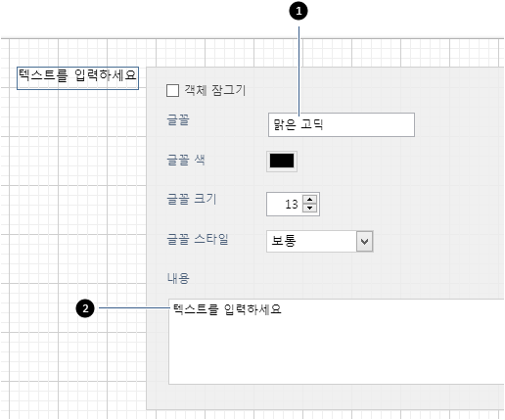505x420 pixels.
Task: Click the 글꼴 색 property label
Action: coord(186,161)
